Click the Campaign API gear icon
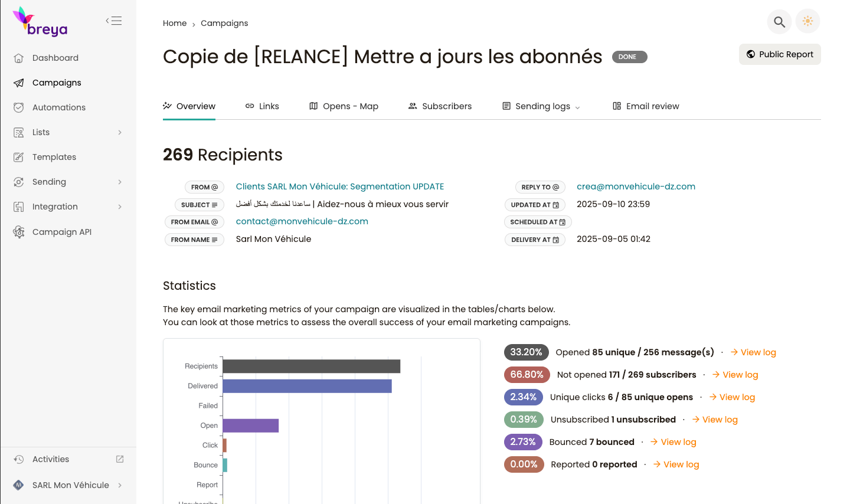This screenshot has height=504, width=850. [19, 232]
